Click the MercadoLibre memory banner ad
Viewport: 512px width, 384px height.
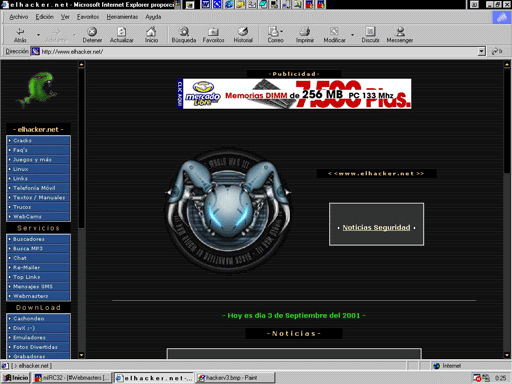(294, 94)
